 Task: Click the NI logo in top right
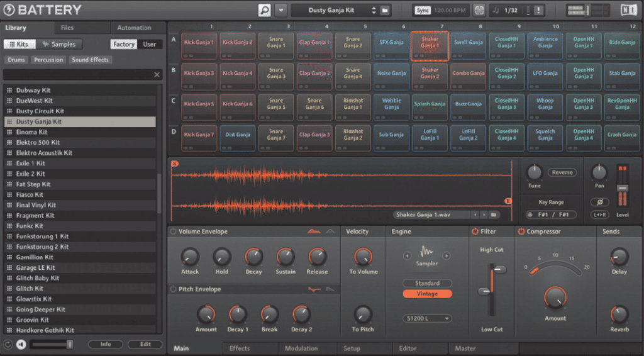click(x=629, y=10)
